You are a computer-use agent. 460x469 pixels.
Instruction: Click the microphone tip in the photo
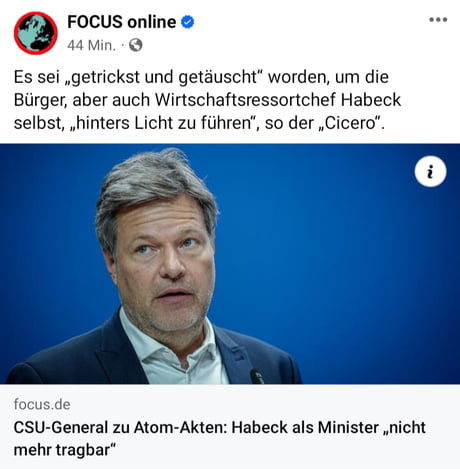point(257,376)
